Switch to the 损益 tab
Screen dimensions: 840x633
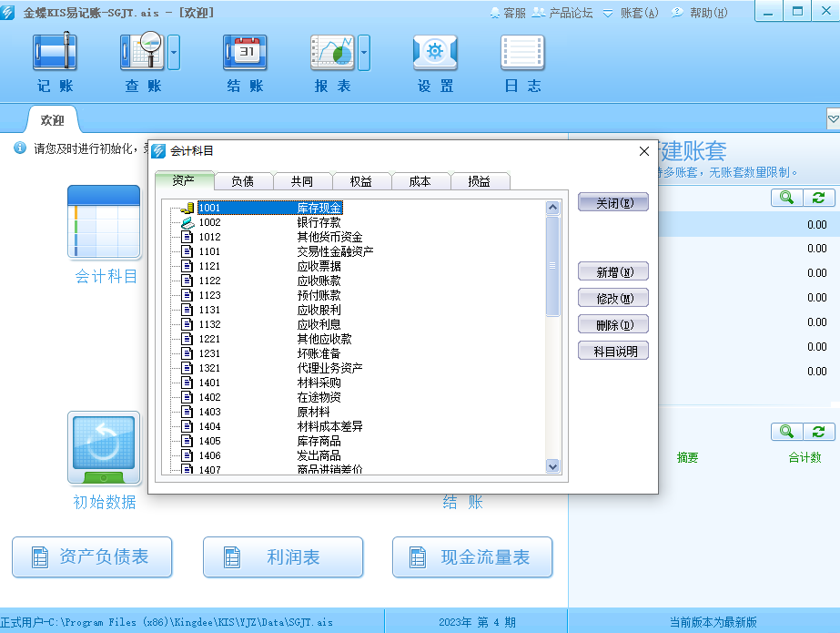(x=480, y=181)
